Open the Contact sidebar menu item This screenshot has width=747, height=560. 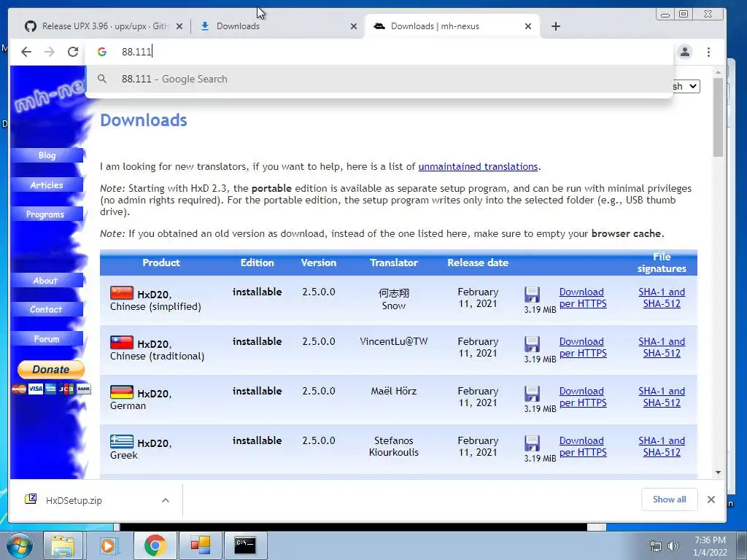coord(47,309)
